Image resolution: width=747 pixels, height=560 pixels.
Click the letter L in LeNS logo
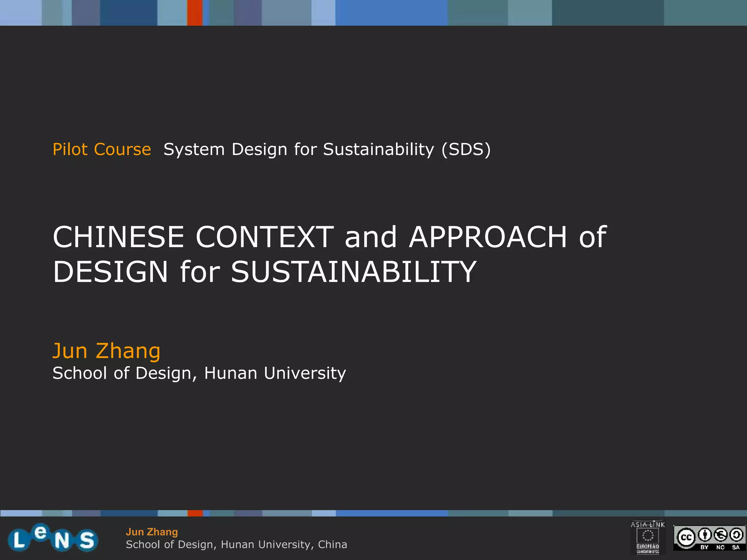(x=19, y=540)
